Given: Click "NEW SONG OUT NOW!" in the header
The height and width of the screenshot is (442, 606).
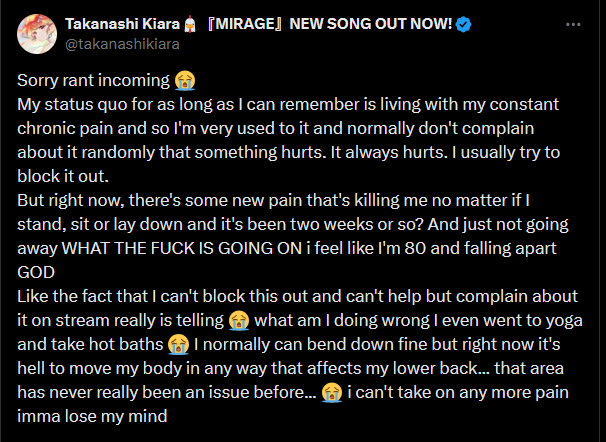Looking at the screenshot, I should [371, 24].
